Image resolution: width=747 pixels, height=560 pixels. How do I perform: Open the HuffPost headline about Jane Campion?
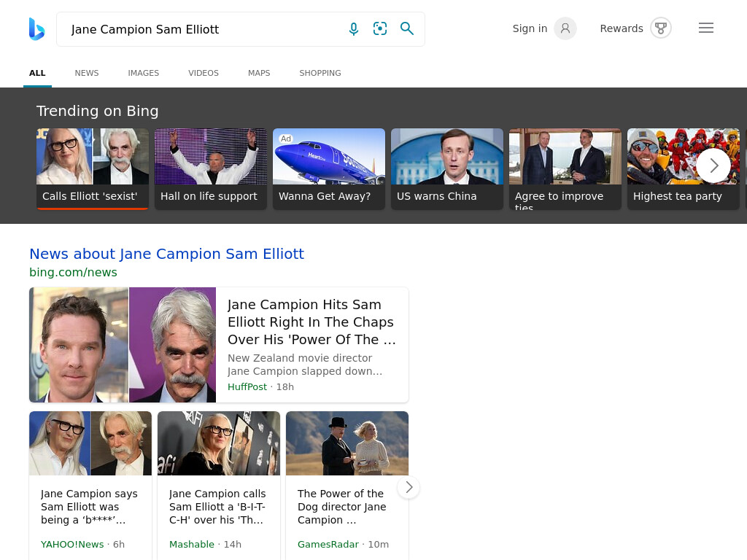[311, 322]
